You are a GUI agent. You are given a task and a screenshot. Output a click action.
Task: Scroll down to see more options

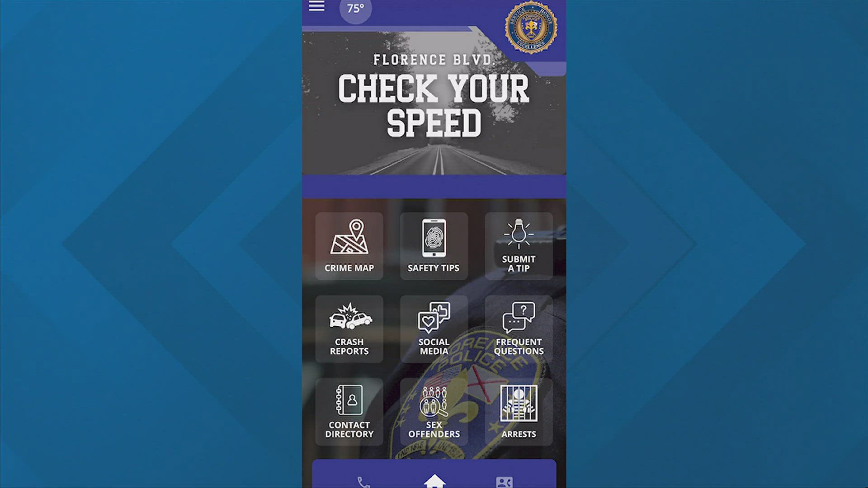(434, 328)
